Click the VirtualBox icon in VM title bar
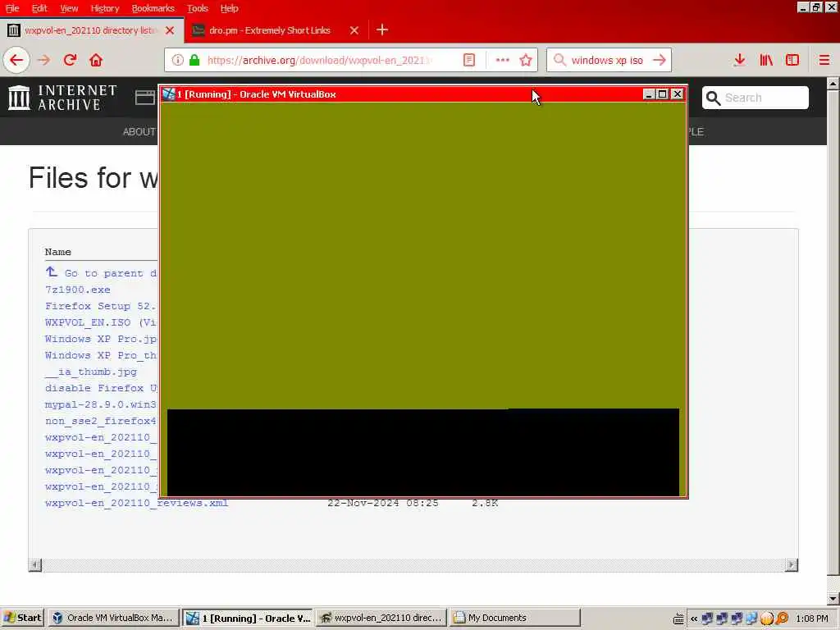The image size is (840, 630). [x=169, y=94]
